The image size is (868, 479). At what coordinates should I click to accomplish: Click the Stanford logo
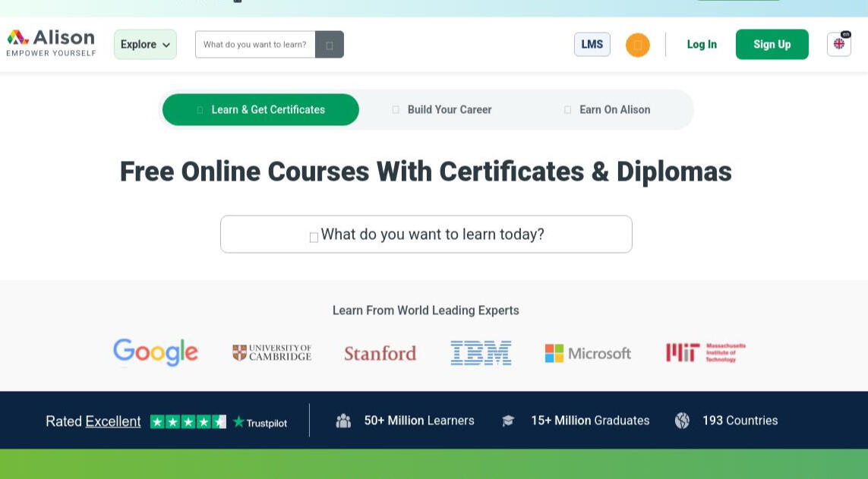[380, 353]
